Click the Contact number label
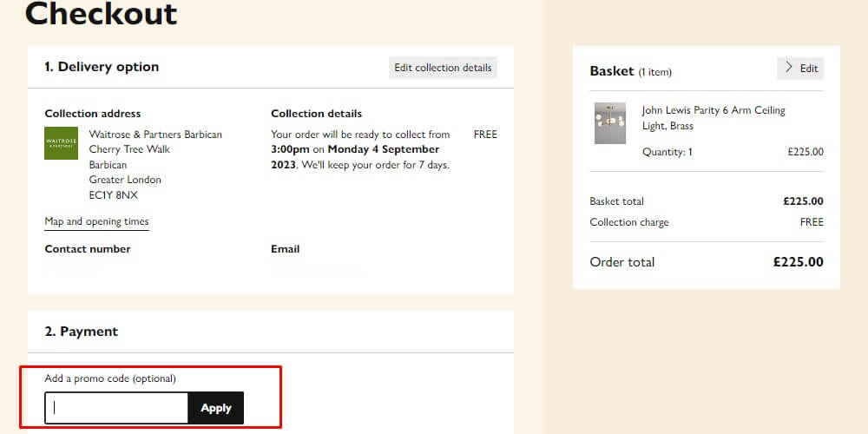 click(88, 249)
